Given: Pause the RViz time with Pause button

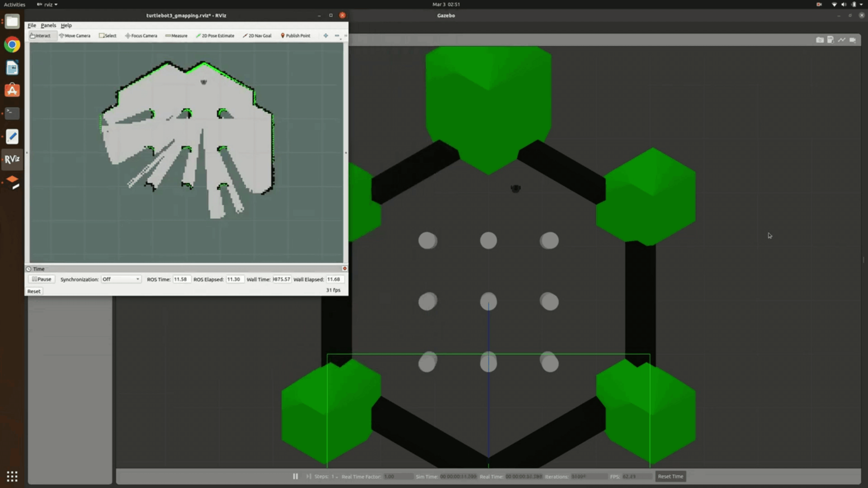Looking at the screenshot, I should pos(42,279).
